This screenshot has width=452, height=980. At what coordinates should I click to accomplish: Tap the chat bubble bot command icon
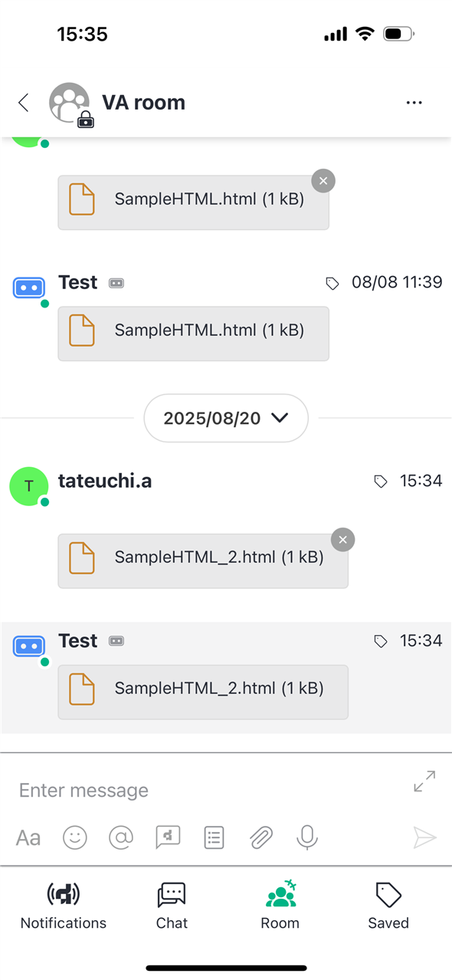(168, 837)
